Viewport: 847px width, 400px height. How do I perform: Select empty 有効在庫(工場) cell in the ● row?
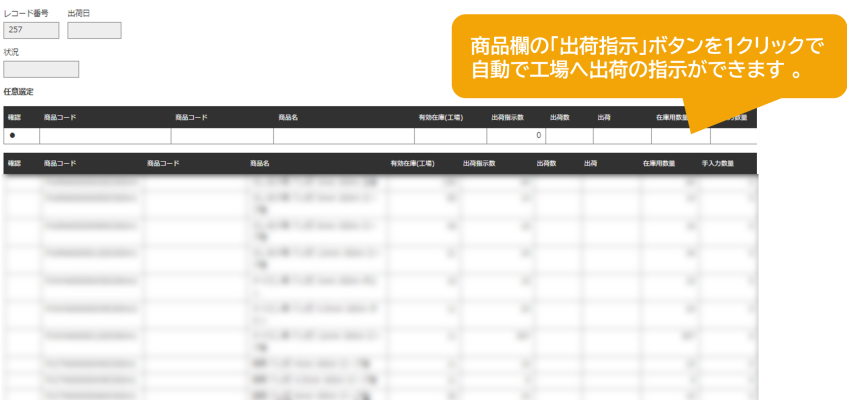(451, 136)
